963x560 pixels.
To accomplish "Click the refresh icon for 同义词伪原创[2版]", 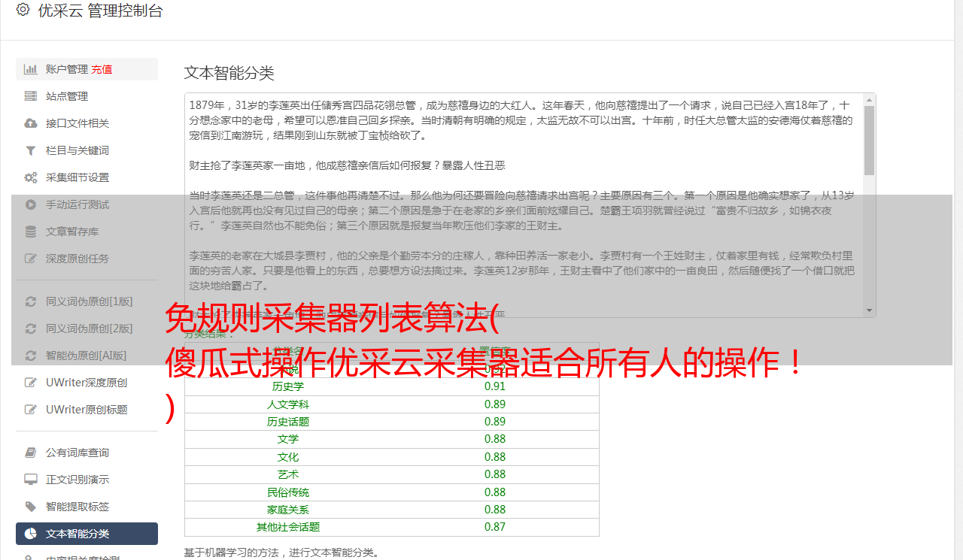I will 31,328.
